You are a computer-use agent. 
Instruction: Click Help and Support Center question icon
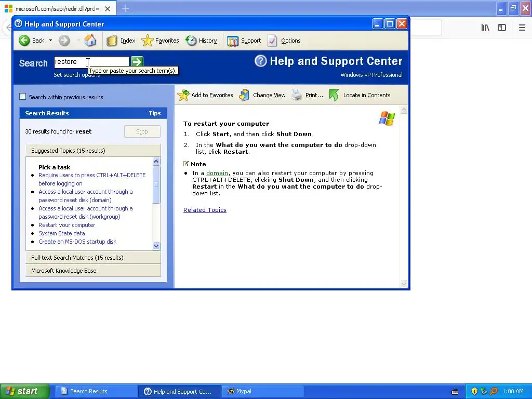[261, 61]
